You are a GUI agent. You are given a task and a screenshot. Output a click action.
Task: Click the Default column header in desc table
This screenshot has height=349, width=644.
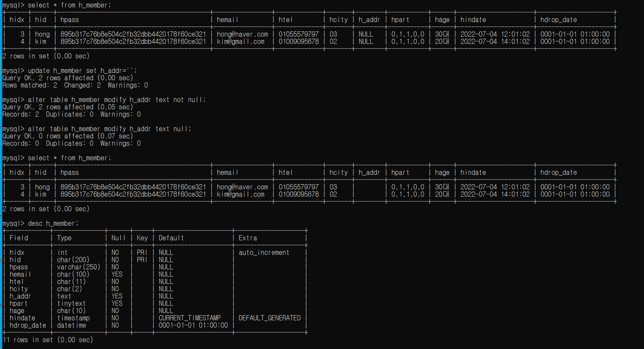pos(171,238)
